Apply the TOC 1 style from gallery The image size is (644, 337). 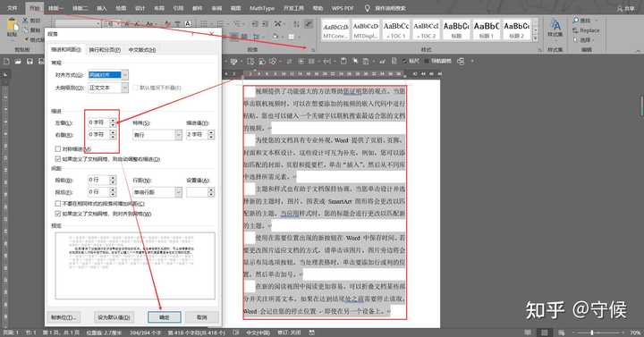[x=396, y=30]
